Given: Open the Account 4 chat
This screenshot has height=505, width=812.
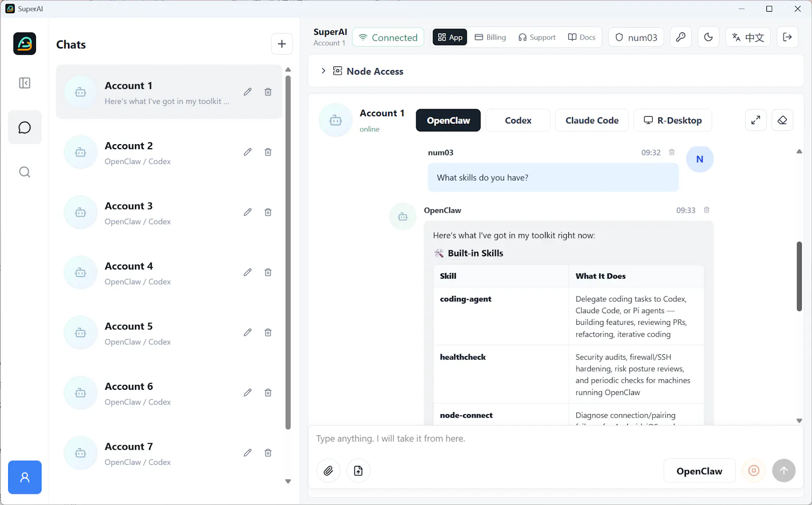Looking at the screenshot, I should 169,273.
